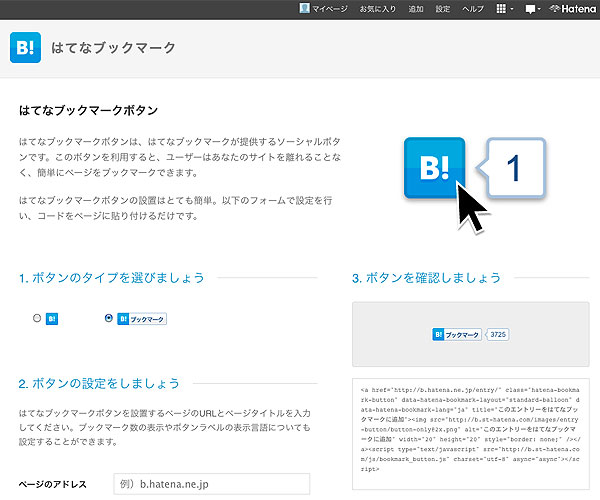This screenshot has height=500, width=600.
Task: Click the ページのアドレス input field
Action: 212,484
